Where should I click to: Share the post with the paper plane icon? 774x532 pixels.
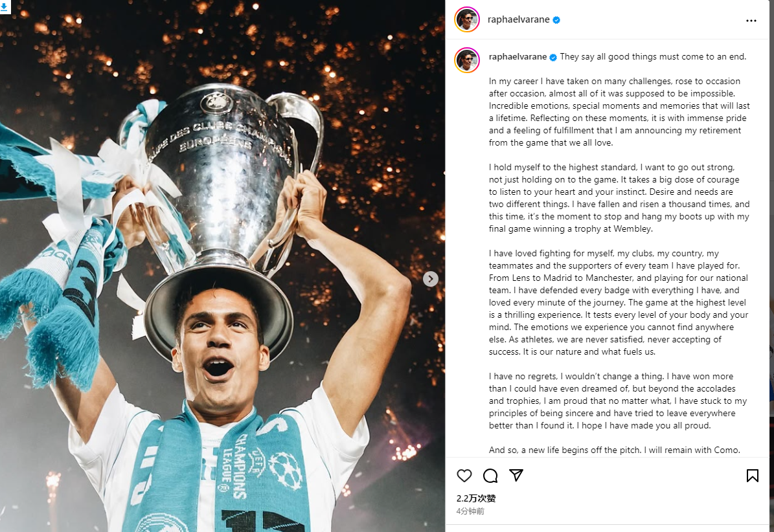pyautogui.click(x=516, y=476)
